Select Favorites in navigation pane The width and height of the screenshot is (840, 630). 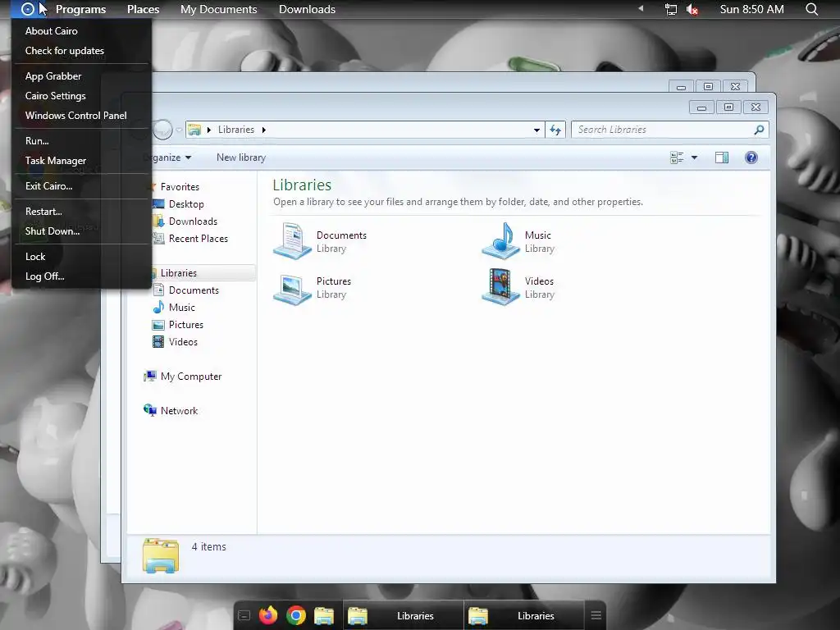coord(180,187)
